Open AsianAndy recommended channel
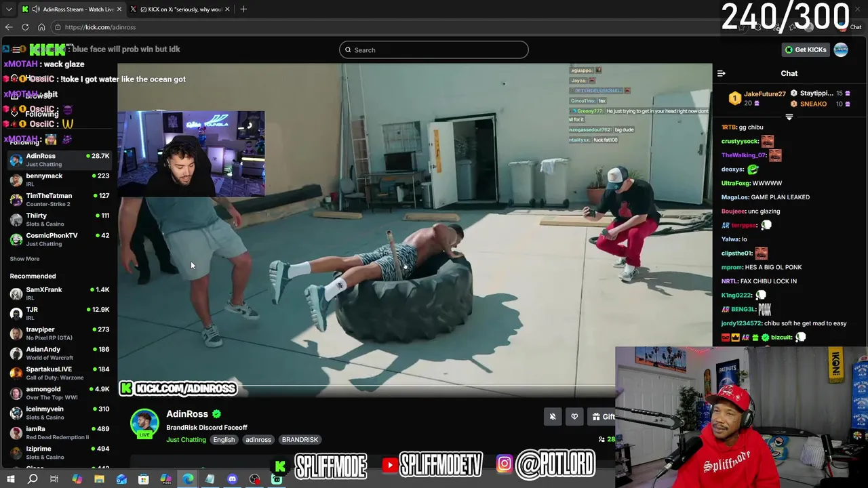 point(59,353)
